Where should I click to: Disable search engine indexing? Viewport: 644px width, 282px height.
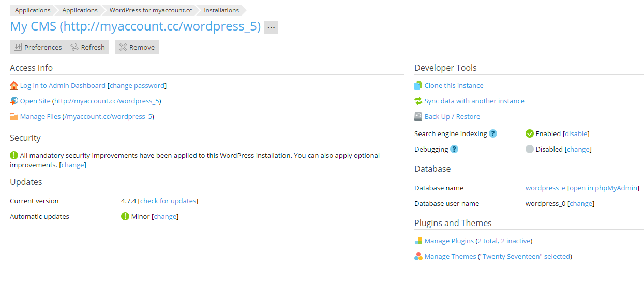coord(576,133)
